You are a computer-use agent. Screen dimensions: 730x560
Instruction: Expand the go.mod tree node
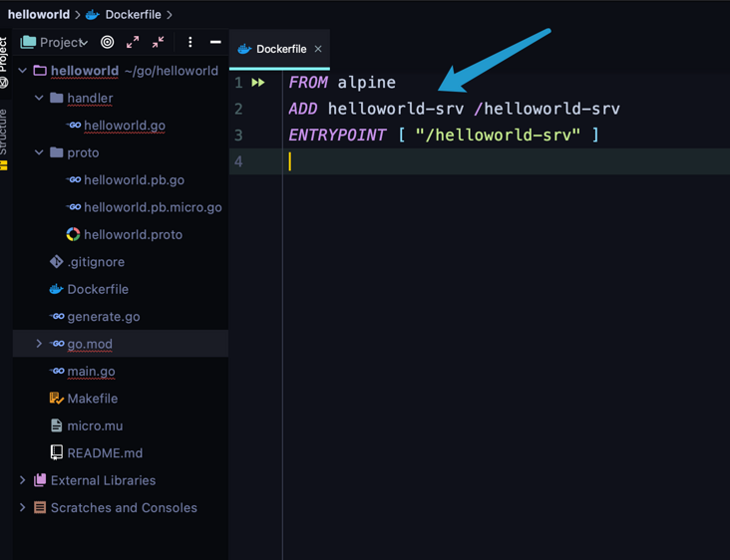(x=39, y=344)
